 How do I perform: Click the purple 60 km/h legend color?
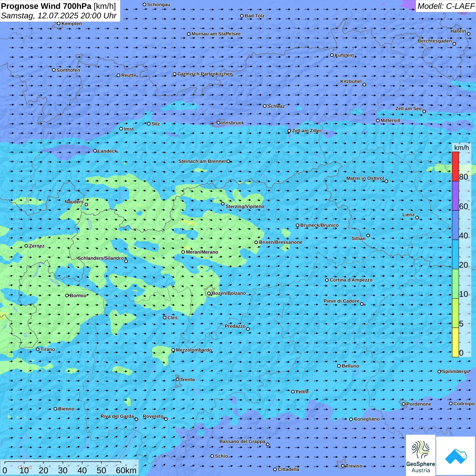pos(455,196)
